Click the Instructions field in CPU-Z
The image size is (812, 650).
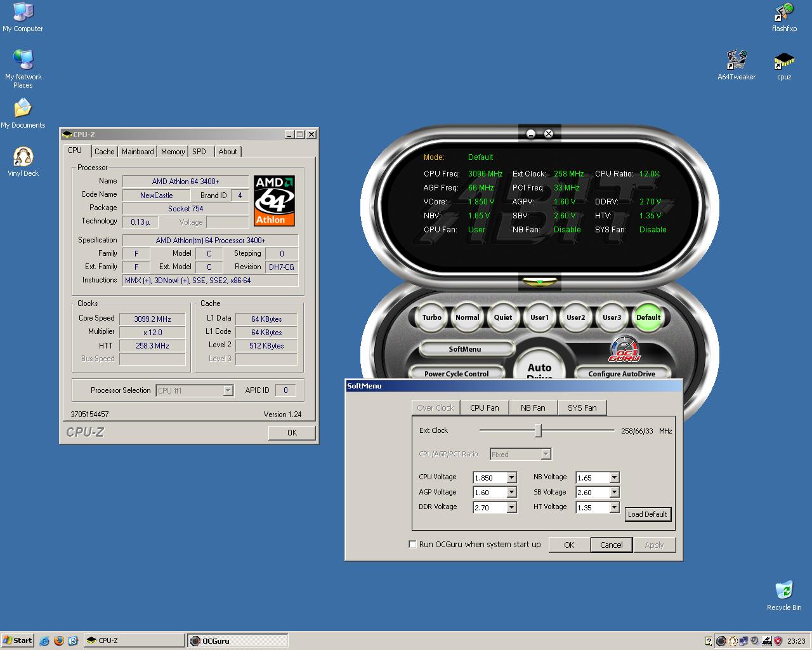pos(211,281)
